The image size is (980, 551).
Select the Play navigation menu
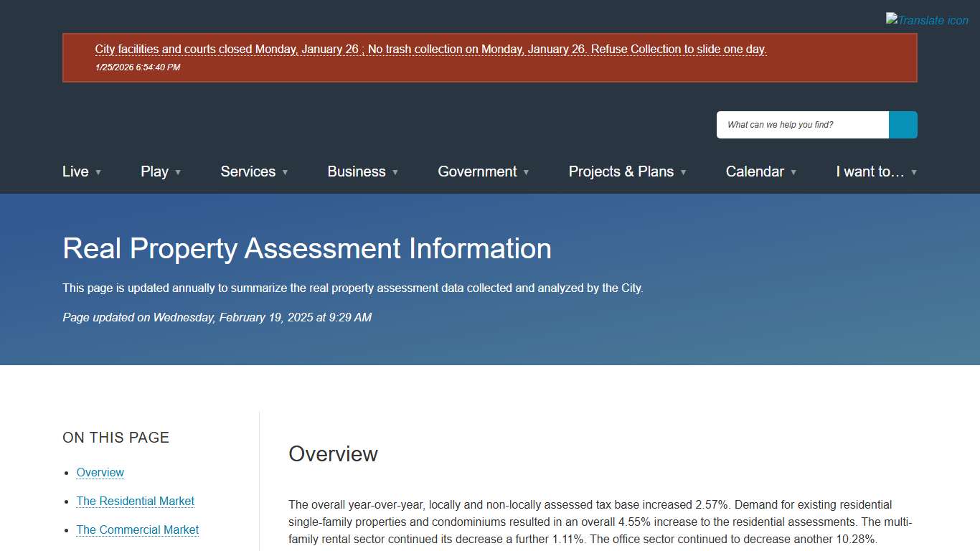[154, 171]
